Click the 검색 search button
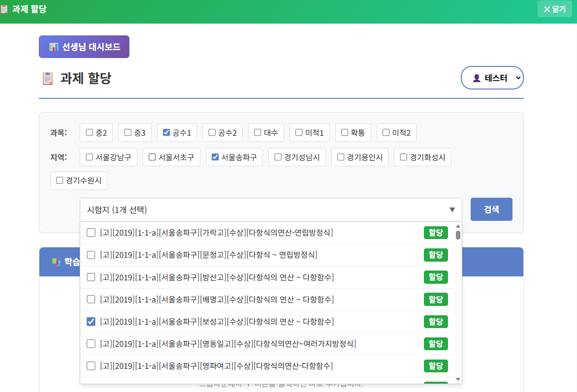Image resolution: width=577 pixels, height=392 pixels. (x=491, y=209)
